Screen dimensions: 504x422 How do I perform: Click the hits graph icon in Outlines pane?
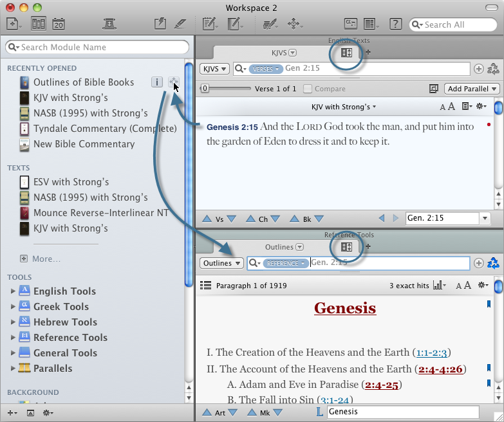point(440,285)
